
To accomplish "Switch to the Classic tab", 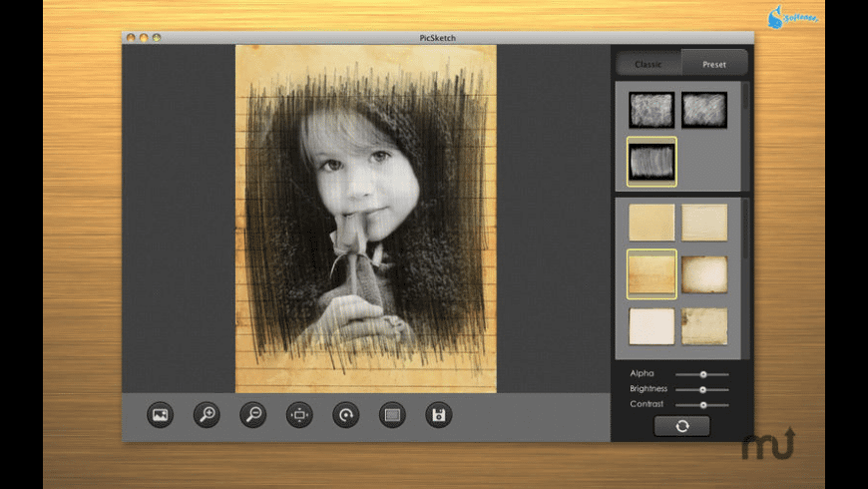I will (x=649, y=64).
